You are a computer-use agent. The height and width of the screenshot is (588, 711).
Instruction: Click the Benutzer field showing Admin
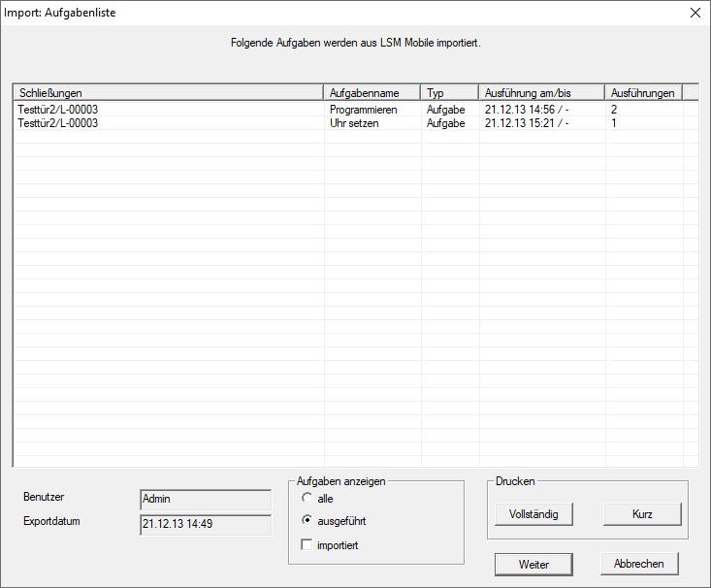coord(205,499)
